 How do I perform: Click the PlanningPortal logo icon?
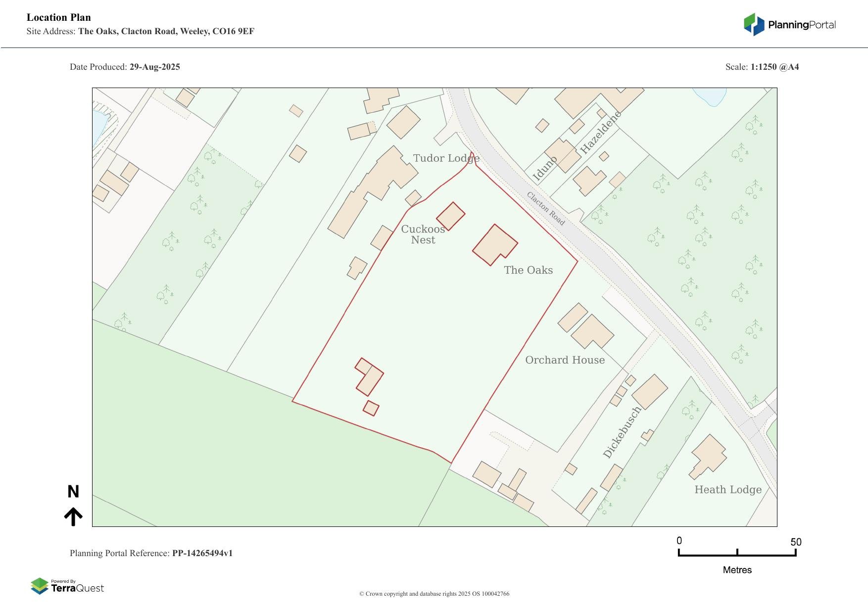click(754, 24)
